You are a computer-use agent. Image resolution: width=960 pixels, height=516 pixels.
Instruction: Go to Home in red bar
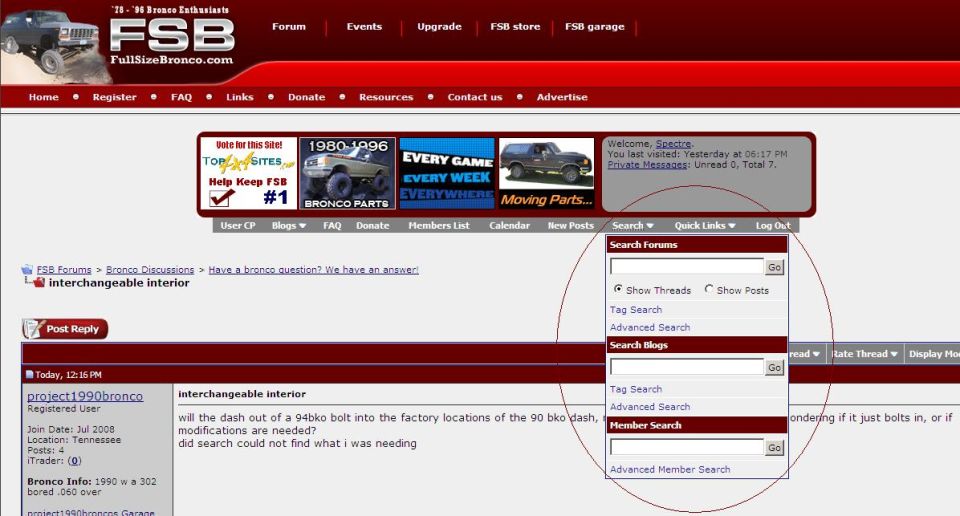tap(43, 97)
